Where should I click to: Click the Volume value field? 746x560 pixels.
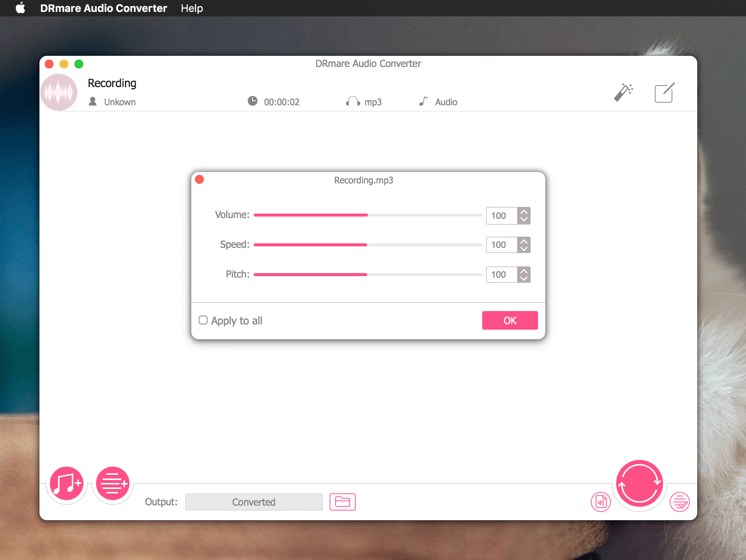[x=502, y=216]
